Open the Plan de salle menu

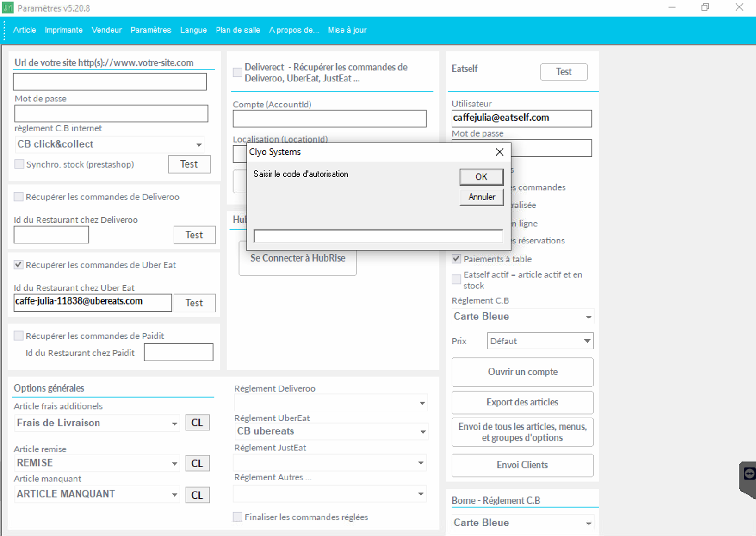pyautogui.click(x=238, y=30)
